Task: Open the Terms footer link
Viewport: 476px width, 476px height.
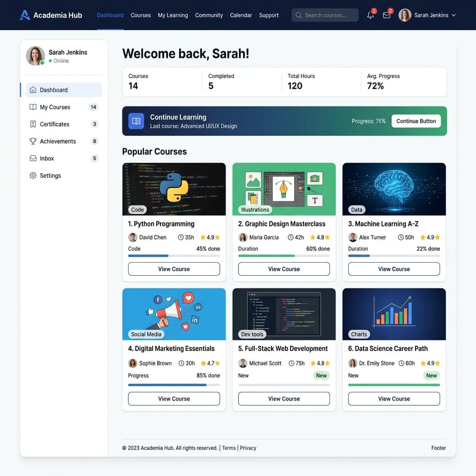Action: [229, 448]
